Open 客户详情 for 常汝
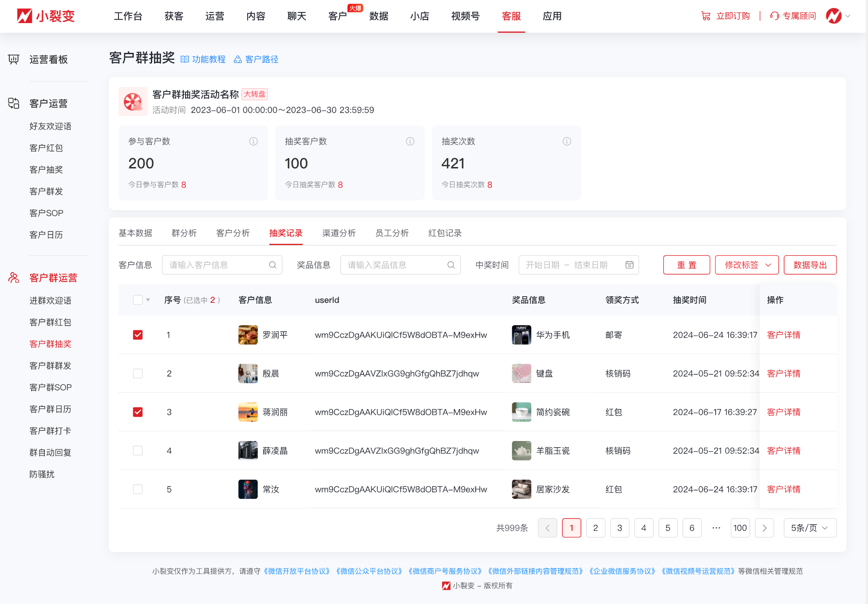Screen dimensions: 868x604 click(784, 489)
